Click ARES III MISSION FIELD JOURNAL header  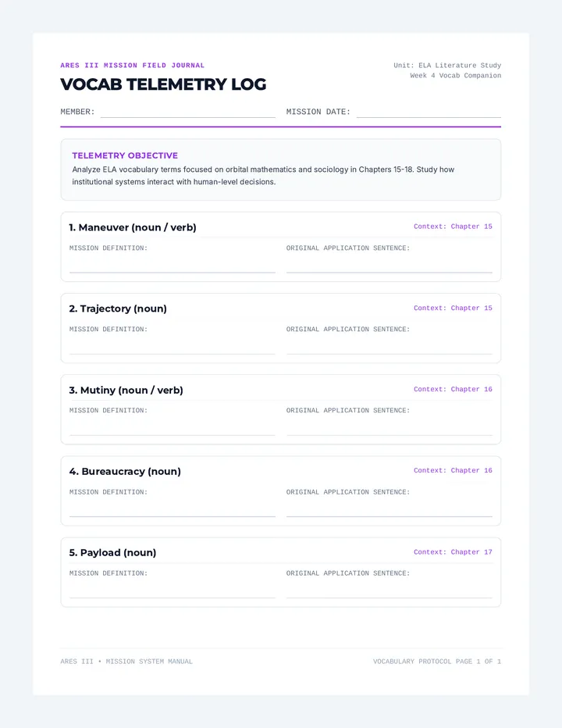tap(132, 66)
